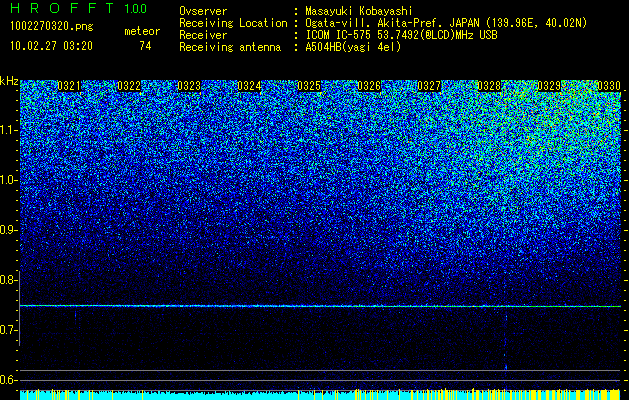Viewport: 629px width, 400px height.
Task: Click the 0321 time marker
Action: pyautogui.click(x=69, y=86)
